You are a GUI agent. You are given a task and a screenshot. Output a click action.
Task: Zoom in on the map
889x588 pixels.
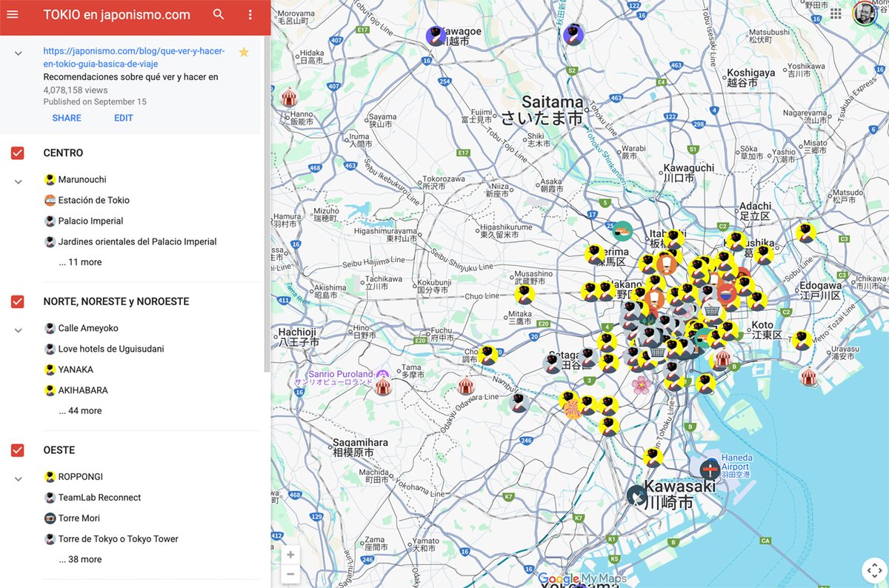(290, 555)
